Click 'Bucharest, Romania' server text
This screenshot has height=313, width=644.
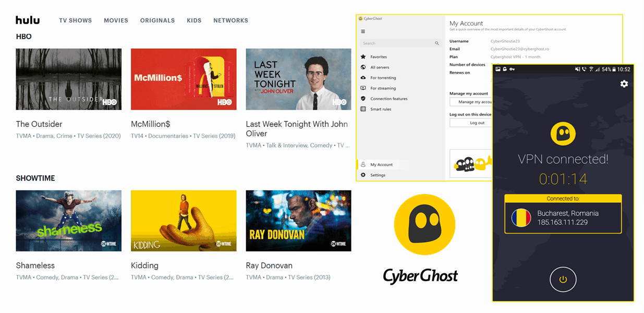coord(568,213)
